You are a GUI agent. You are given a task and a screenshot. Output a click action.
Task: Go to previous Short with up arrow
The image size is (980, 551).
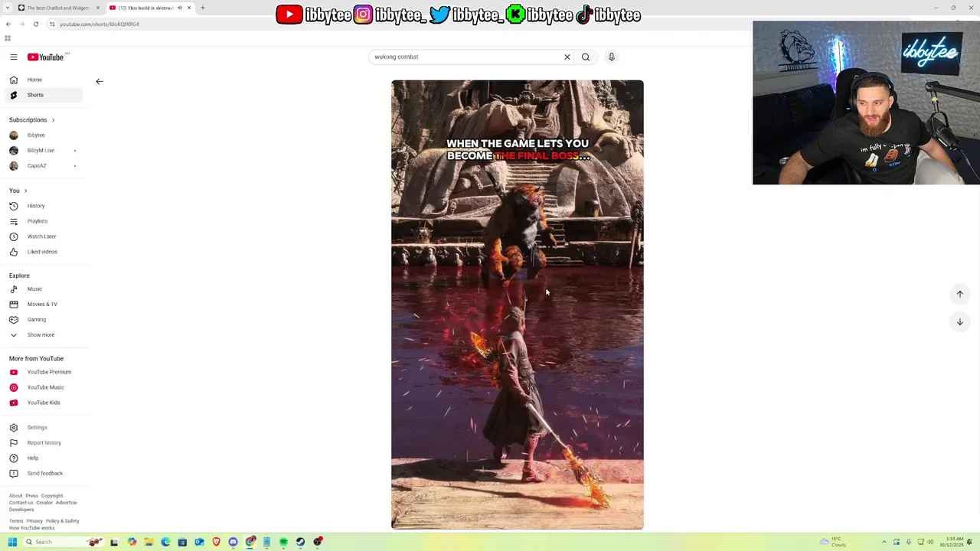point(960,295)
